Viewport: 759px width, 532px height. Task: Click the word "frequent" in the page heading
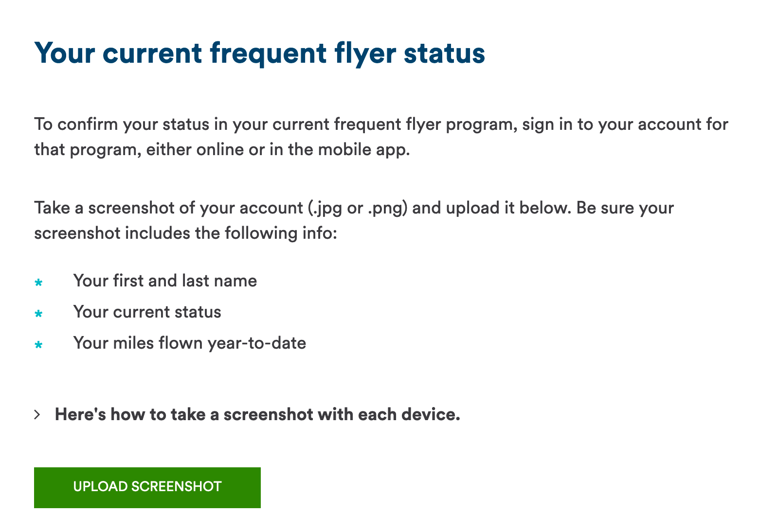click(268, 53)
